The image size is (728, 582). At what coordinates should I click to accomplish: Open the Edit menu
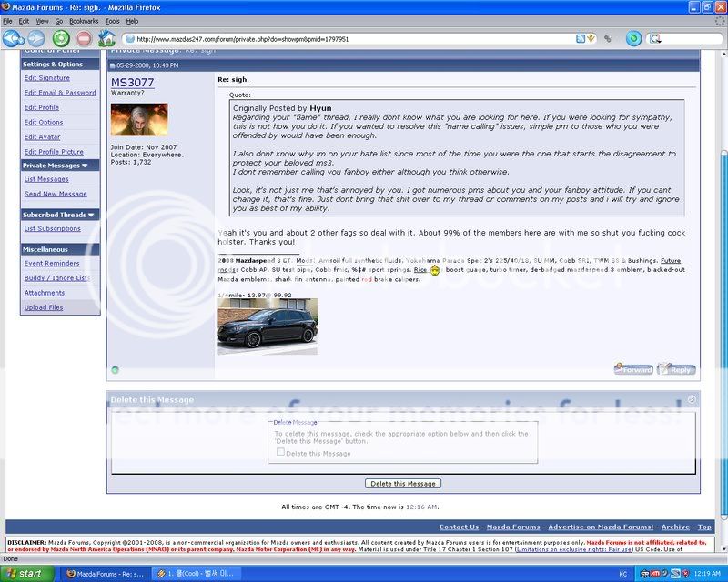(24, 21)
